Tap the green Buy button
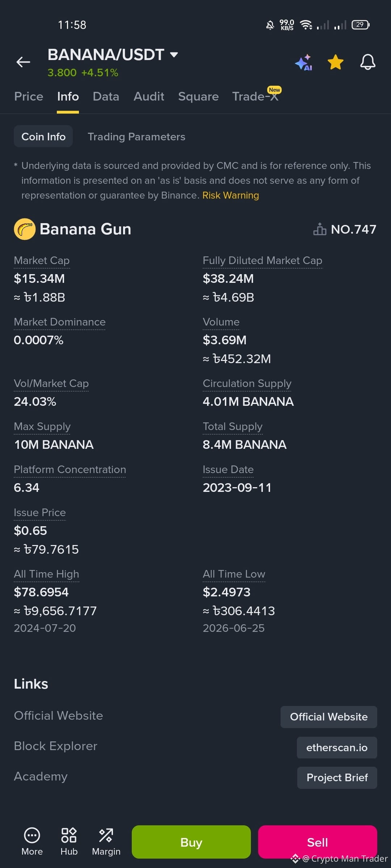The width and height of the screenshot is (391, 868). [191, 842]
